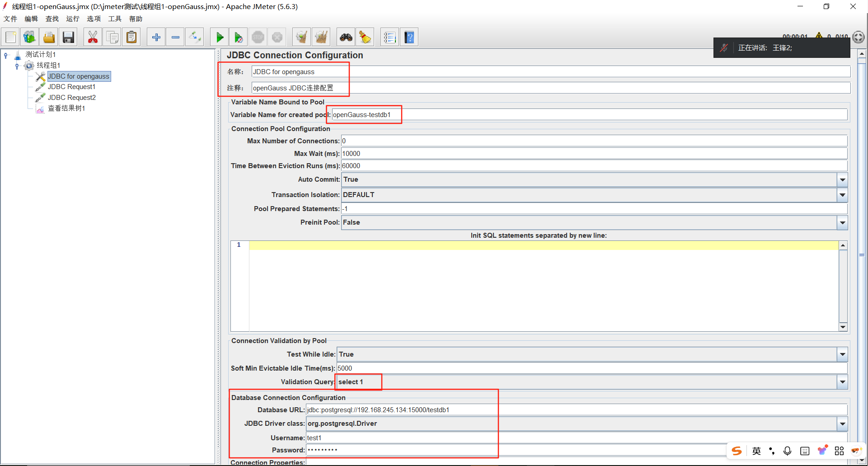Open the 编辑 menu
Image resolution: width=868 pixels, height=466 pixels.
31,19
